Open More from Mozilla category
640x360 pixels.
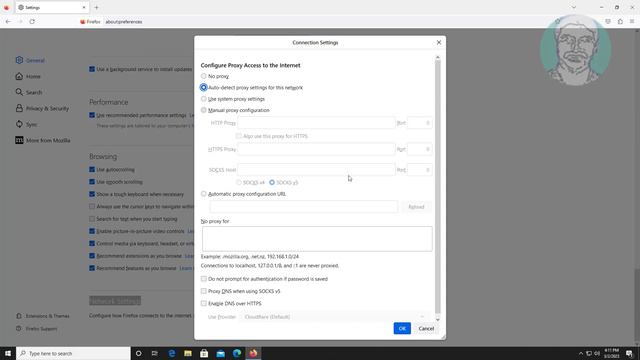point(43,140)
